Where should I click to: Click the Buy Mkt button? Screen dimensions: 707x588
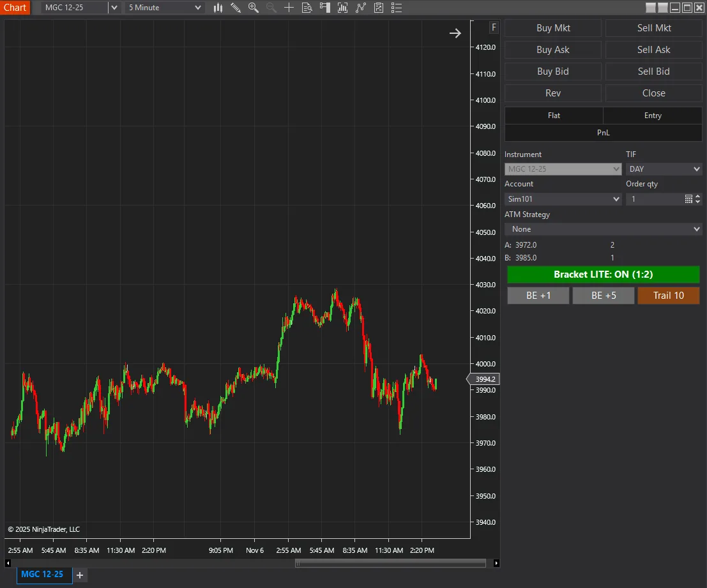(553, 28)
